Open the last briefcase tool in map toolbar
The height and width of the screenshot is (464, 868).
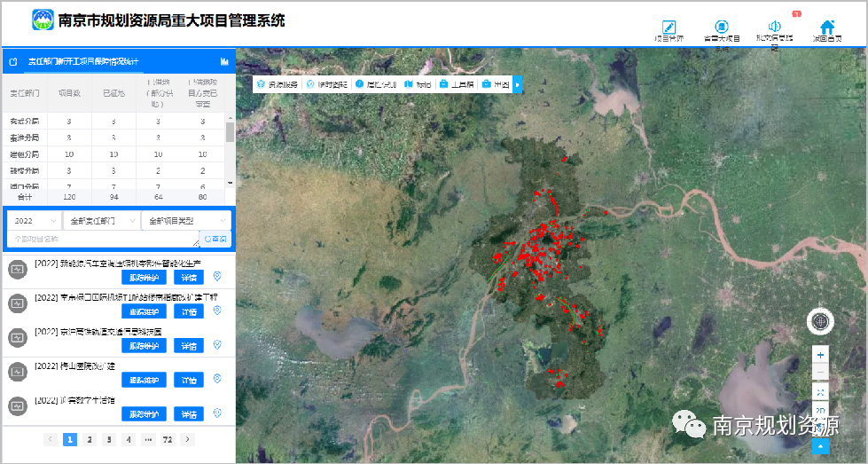pos(496,84)
